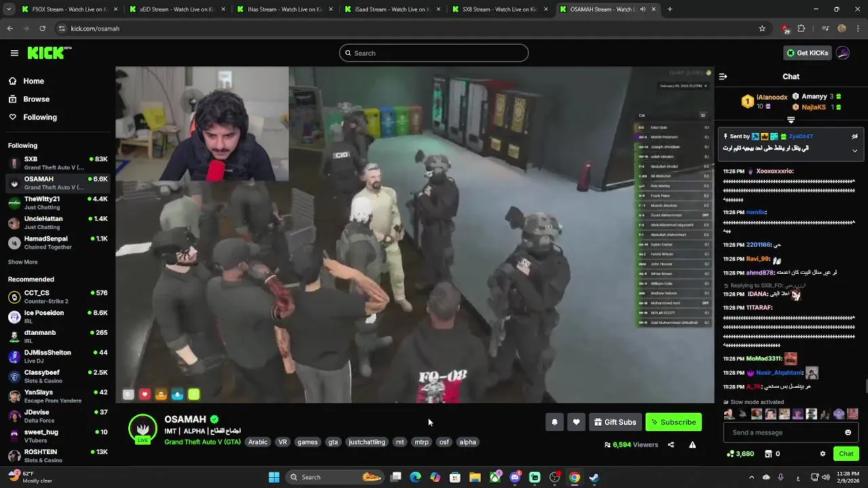Click IAlanoodx top gifter name
The width and height of the screenshot is (868, 488).
pyautogui.click(x=772, y=98)
